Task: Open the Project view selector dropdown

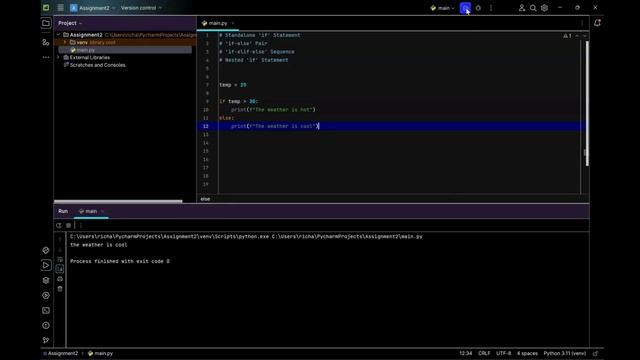Action: click(x=70, y=23)
